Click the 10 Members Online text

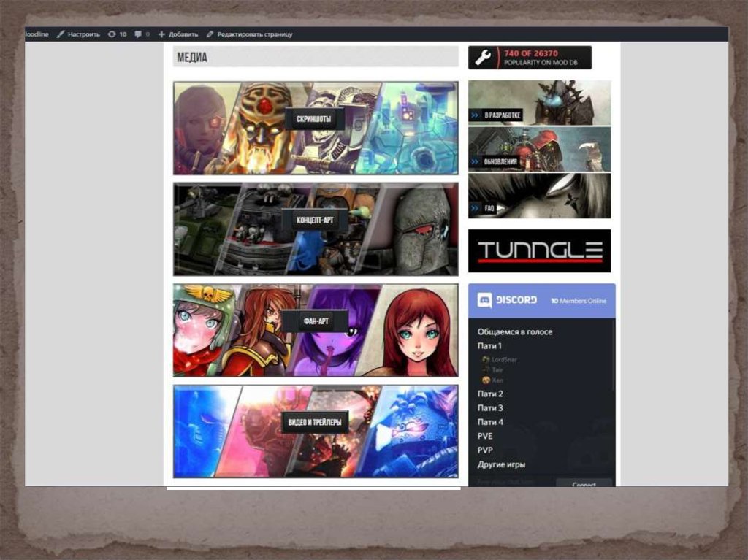tap(579, 301)
